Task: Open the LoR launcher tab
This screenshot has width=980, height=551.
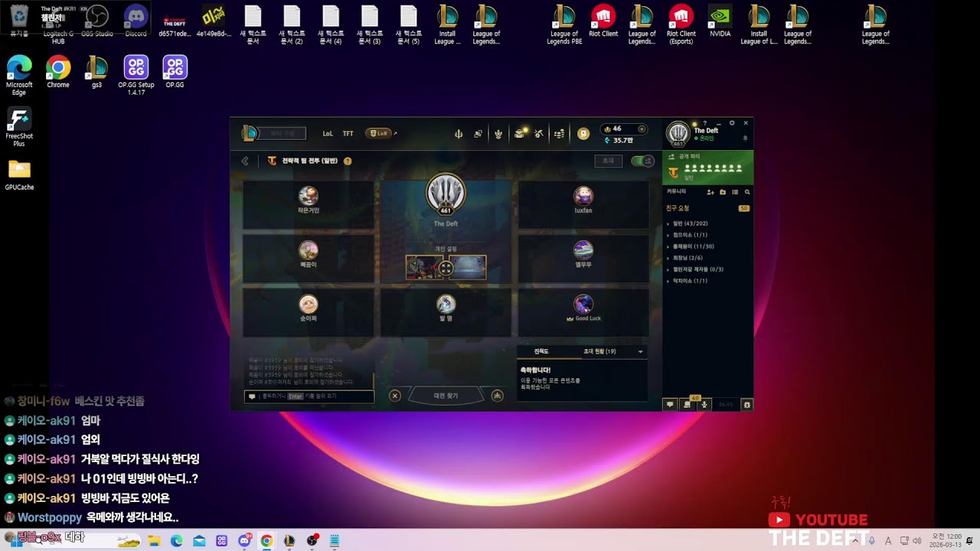Action: tap(379, 133)
